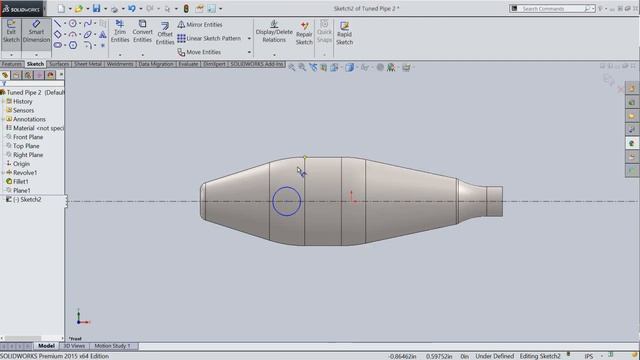The image size is (640, 360).
Task: Click Move Entities
Action: (x=199, y=52)
